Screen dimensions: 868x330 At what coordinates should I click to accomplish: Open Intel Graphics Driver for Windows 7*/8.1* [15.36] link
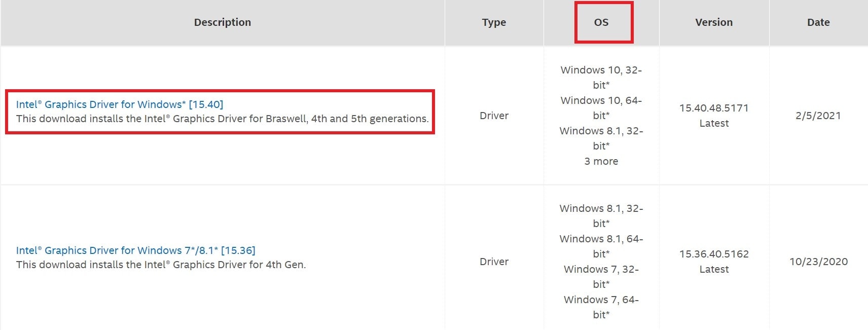136,250
